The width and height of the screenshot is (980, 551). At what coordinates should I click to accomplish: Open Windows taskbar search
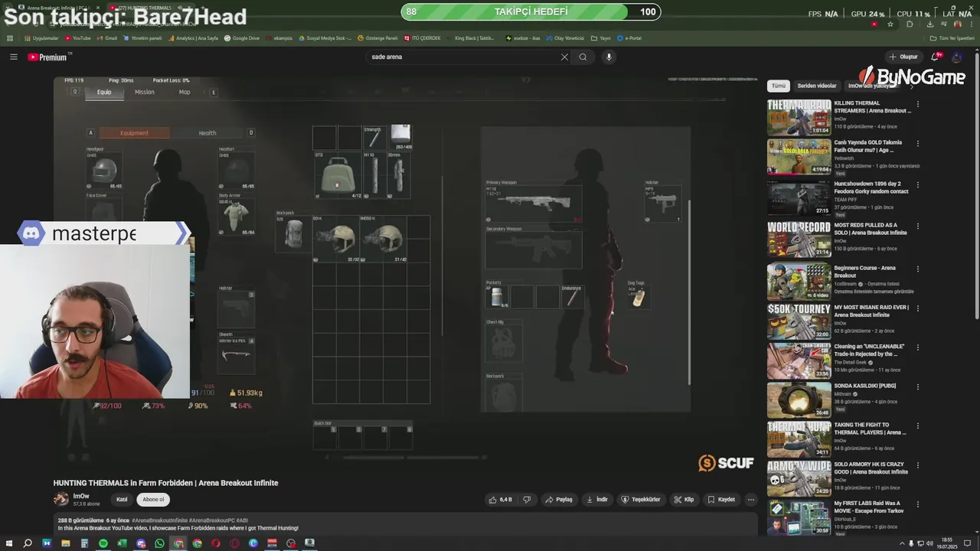(x=28, y=543)
